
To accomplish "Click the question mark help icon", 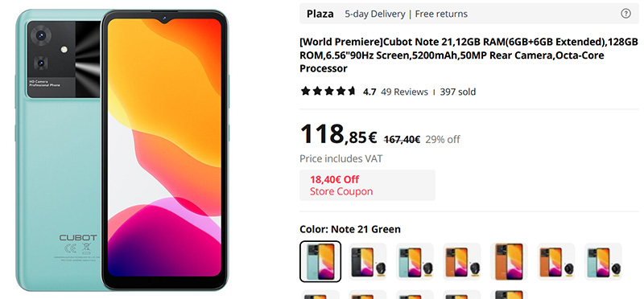I will pos(625,14).
